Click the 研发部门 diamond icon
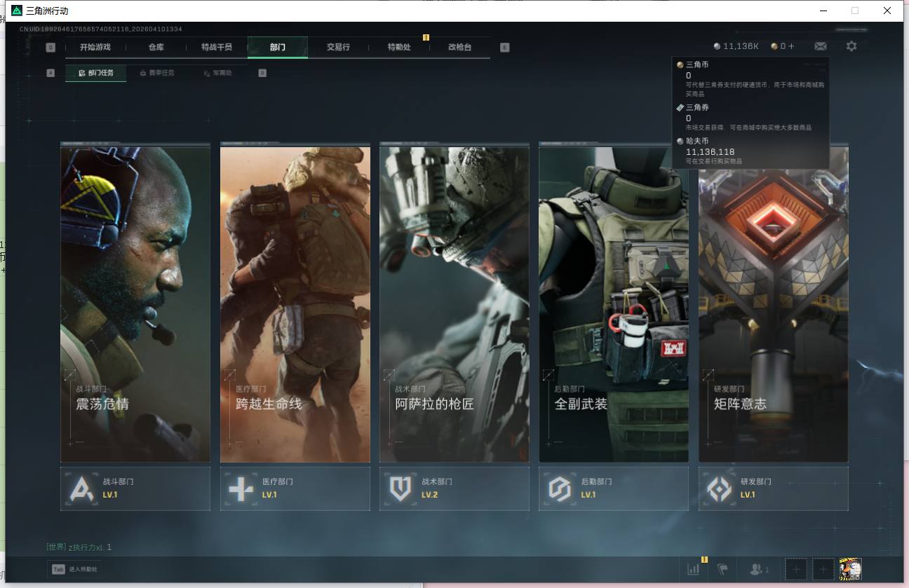 (719, 488)
